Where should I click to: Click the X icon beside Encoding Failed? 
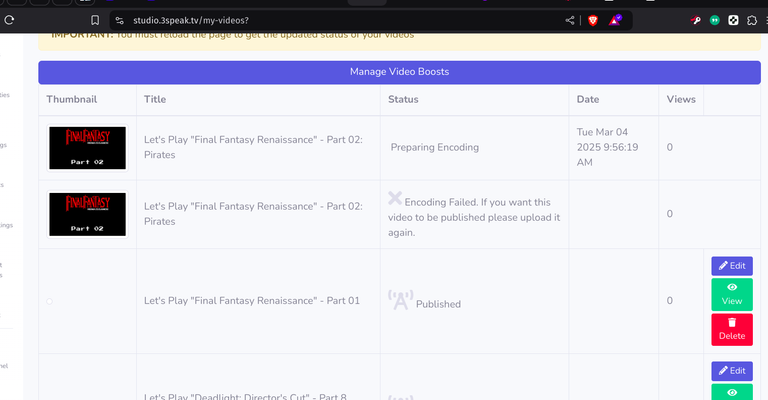tap(395, 198)
